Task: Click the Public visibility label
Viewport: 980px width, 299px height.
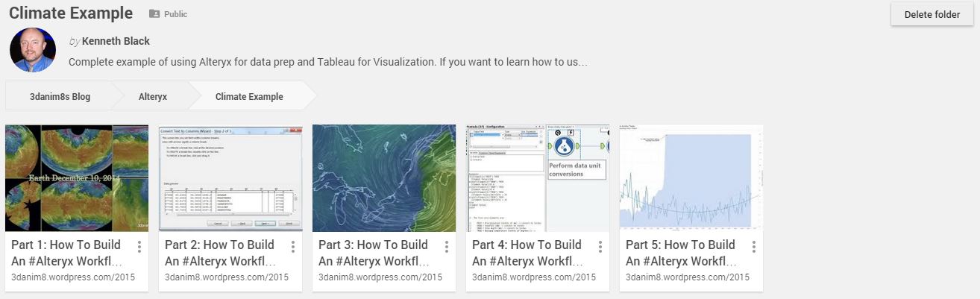Action: (x=176, y=14)
